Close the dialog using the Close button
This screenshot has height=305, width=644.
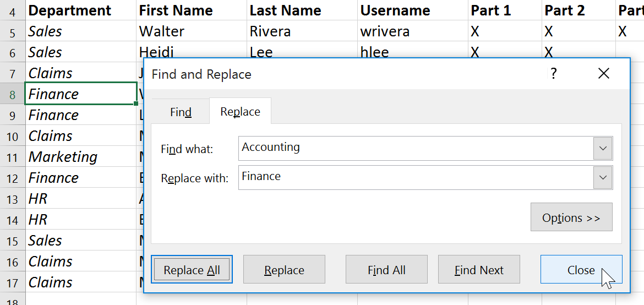(581, 270)
